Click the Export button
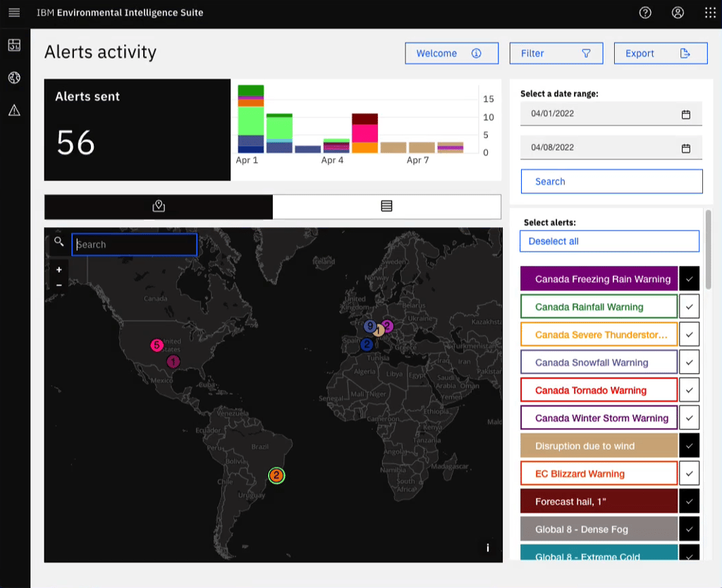Image resolution: width=722 pixels, height=588 pixels. pyautogui.click(x=660, y=54)
